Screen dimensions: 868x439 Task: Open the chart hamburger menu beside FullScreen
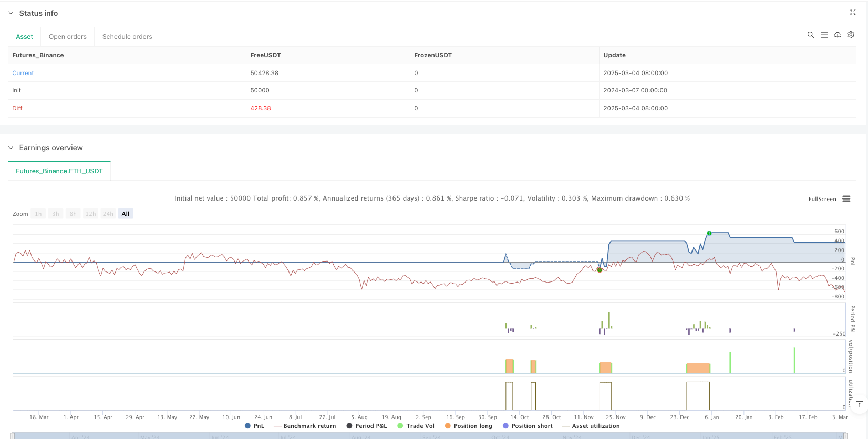(846, 199)
